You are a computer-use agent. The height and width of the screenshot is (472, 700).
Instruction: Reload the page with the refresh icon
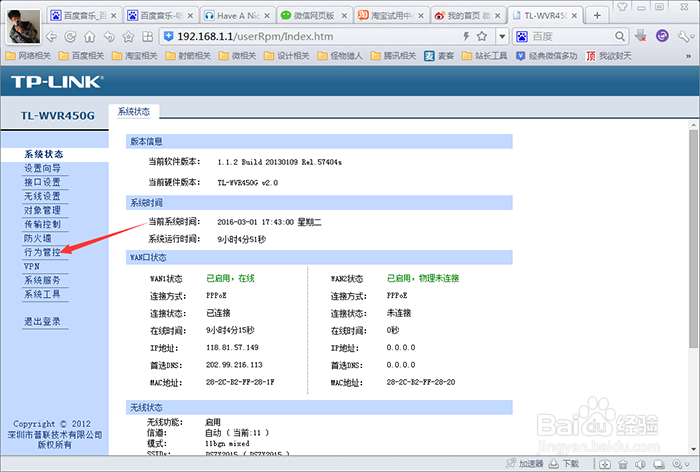(70, 37)
